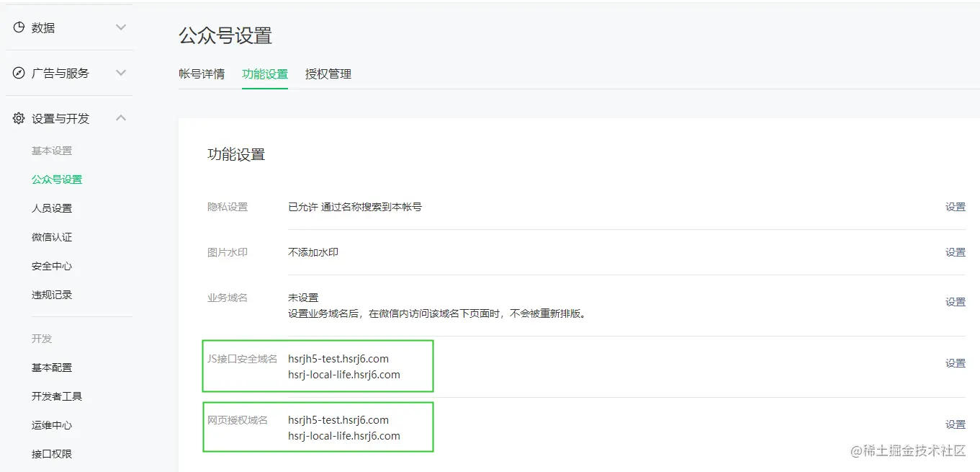Open the 安全中心 page
The width and height of the screenshot is (980, 472).
[51, 265]
